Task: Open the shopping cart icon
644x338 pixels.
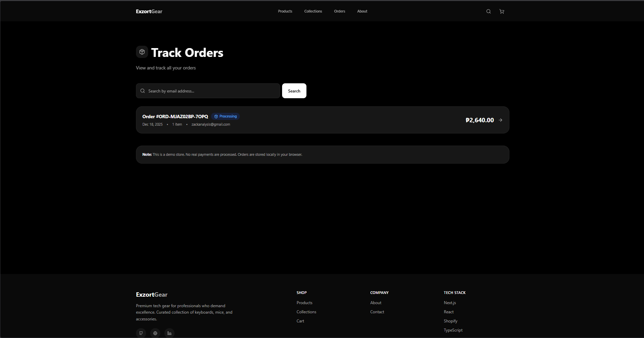Action: [x=502, y=12]
